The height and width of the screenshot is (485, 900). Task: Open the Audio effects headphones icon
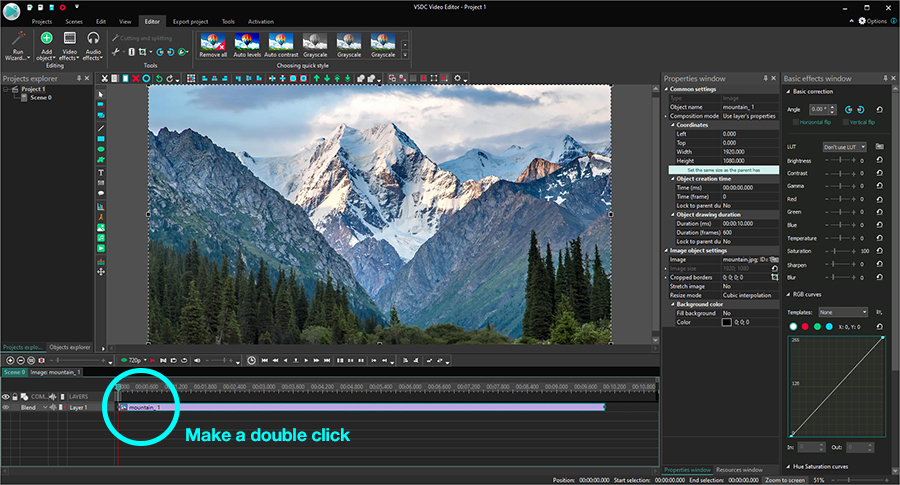click(93, 38)
